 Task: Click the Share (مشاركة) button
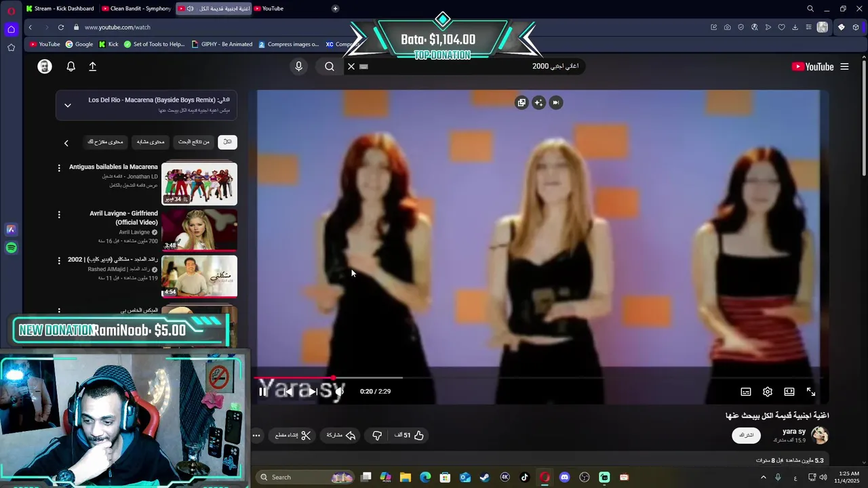pyautogui.click(x=341, y=435)
